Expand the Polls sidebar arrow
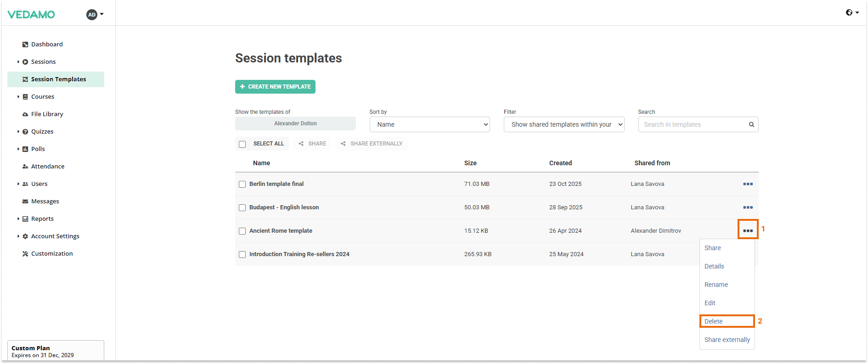The image size is (868, 364). point(18,149)
